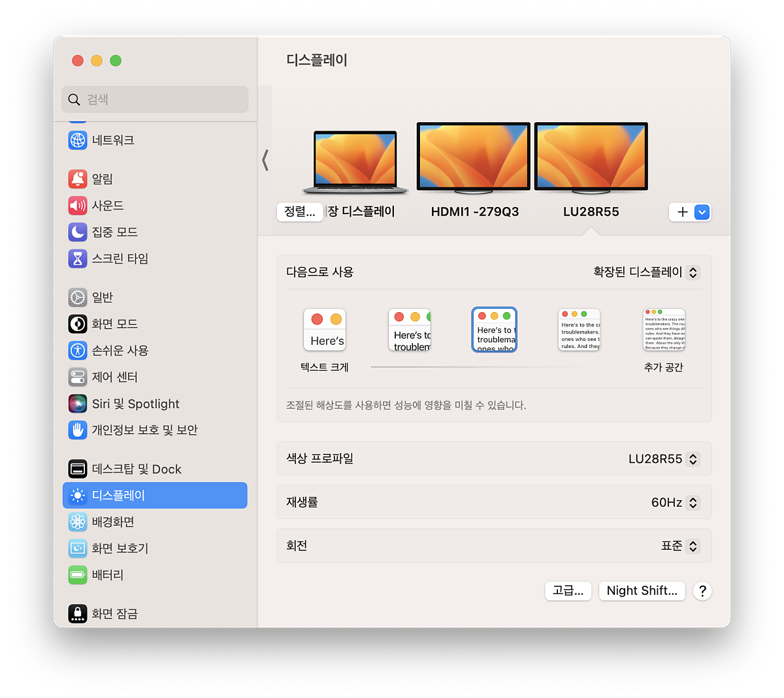The height and width of the screenshot is (698, 784).
Task: Select the HDMI1 -279Q3 monitor thumbnail
Action: coord(474,158)
